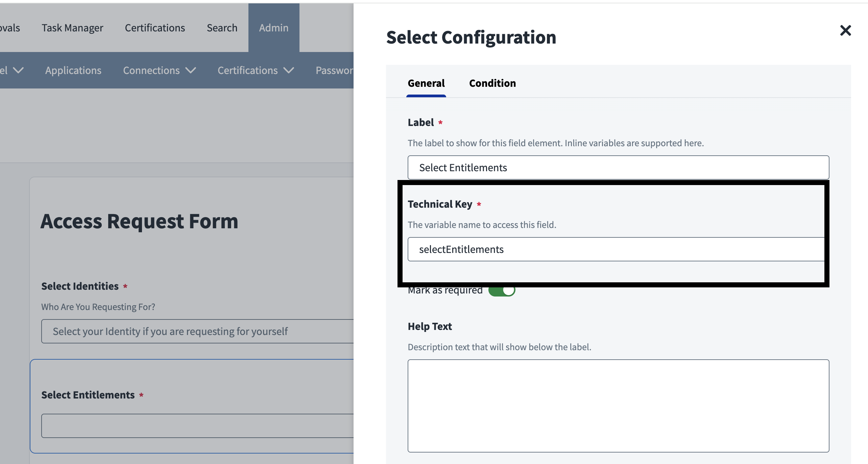Viewport: 868px width, 464px height.
Task: Open Applications in admin submenu
Action: (x=73, y=70)
